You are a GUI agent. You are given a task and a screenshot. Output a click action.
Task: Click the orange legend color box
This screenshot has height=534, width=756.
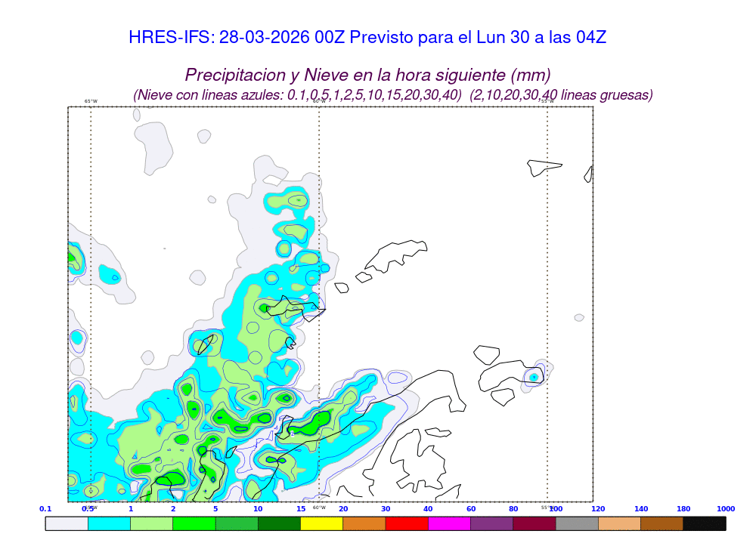pyautogui.click(x=364, y=523)
